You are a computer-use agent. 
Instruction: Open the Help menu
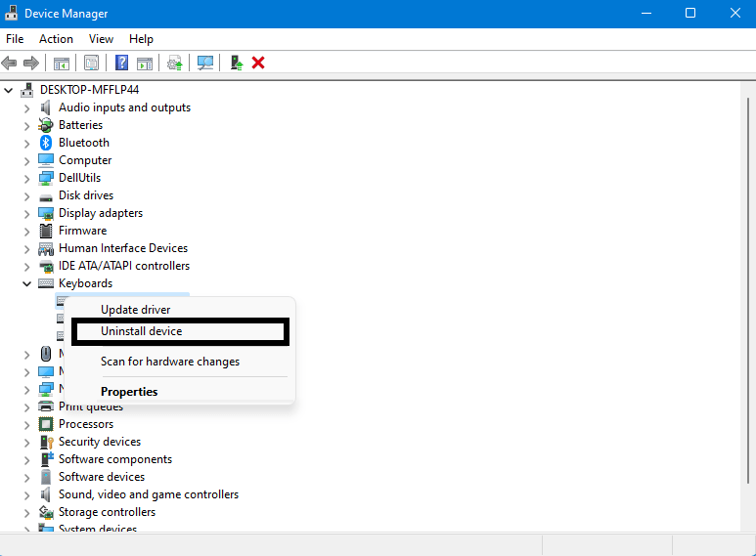[141, 39]
